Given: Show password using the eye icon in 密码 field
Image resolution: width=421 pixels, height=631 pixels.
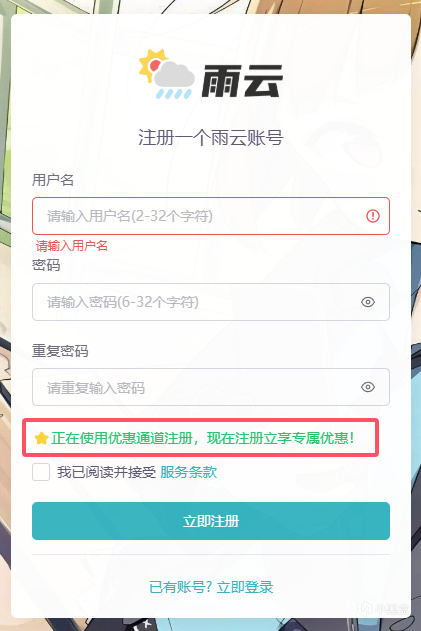Looking at the screenshot, I should click(x=368, y=302).
